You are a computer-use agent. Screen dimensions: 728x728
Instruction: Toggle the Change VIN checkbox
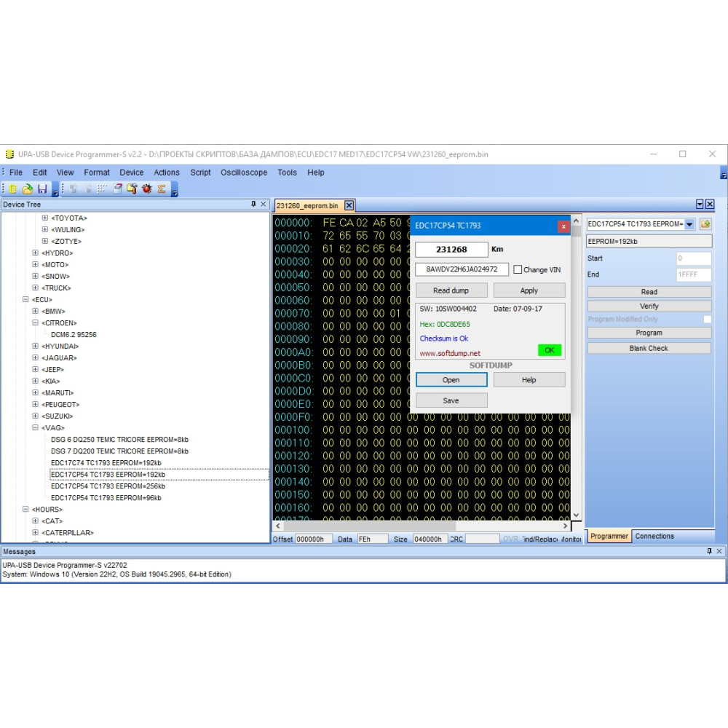(x=518, y=270)
